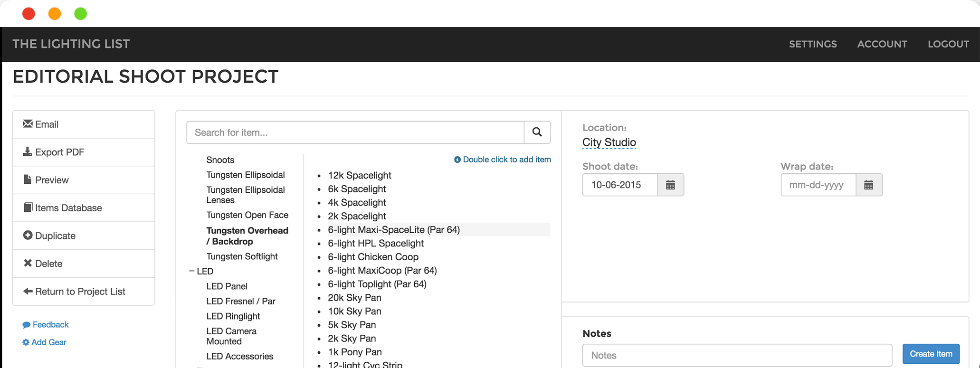Focus the Search for item field

pos(355,132)
